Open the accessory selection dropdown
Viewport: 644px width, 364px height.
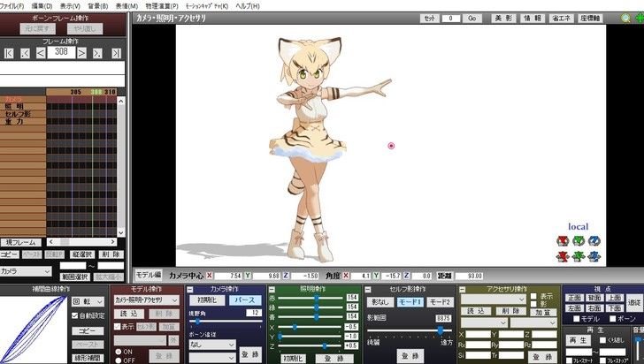click(x=493, y=299)
